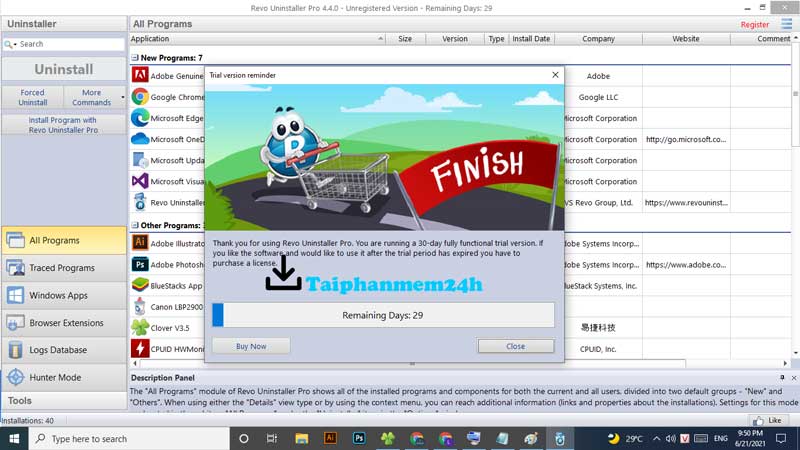Click the vertical scrollbar down arrow
Screen dimensions: 800x450
coord(795,353)
